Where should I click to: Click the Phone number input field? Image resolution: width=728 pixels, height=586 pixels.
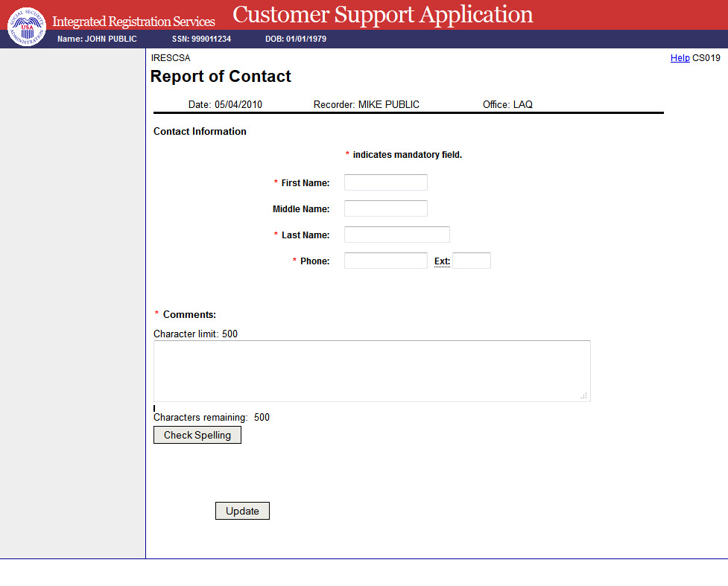click(x=385, y=261)
